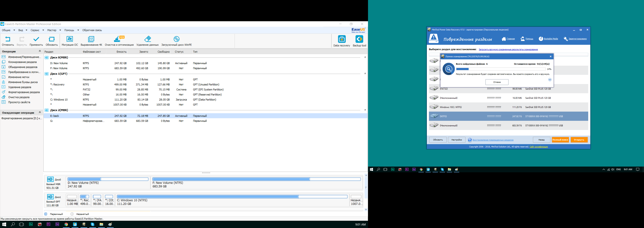Collapse the Диск 2(MBR) group
Screen dimensions: 644x228
pyautogui.click(x=365, y=110)
